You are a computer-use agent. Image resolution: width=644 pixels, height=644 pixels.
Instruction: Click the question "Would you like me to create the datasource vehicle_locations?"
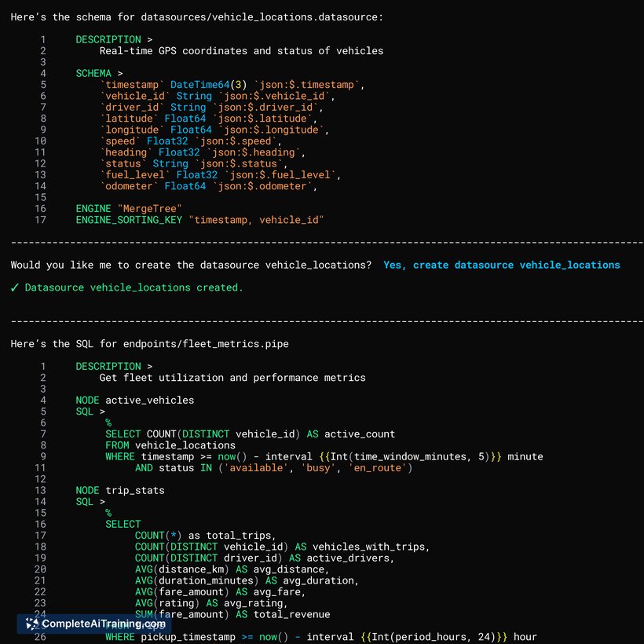[191, 265]
